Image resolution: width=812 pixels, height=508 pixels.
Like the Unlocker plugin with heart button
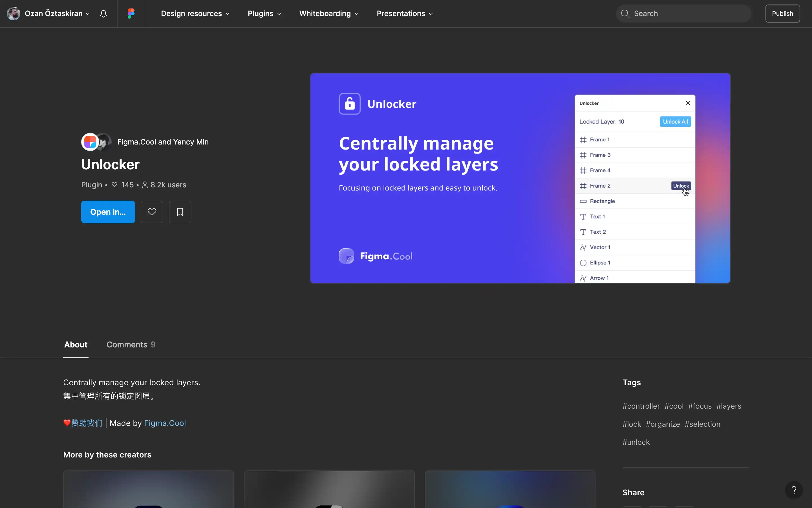152,212
